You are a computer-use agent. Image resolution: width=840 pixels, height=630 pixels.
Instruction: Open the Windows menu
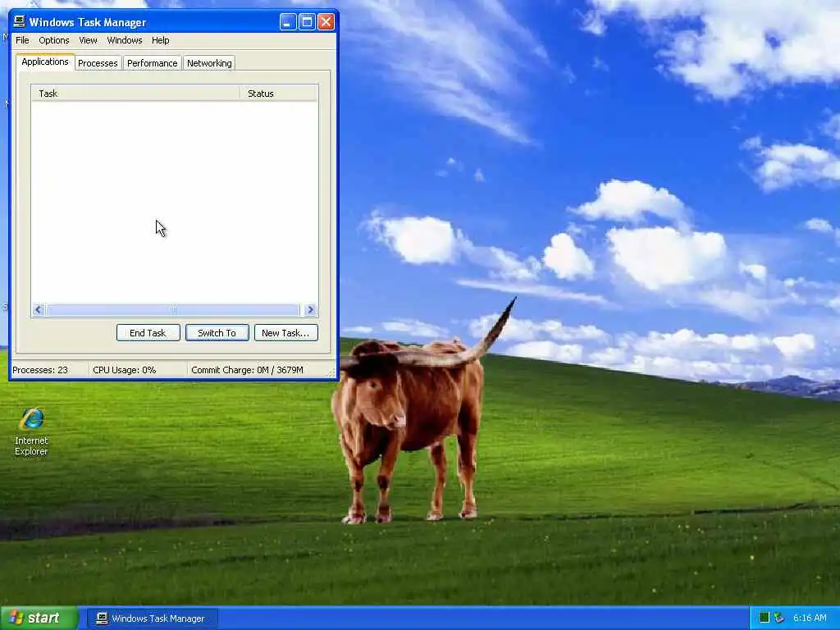[x=125, y=40]
